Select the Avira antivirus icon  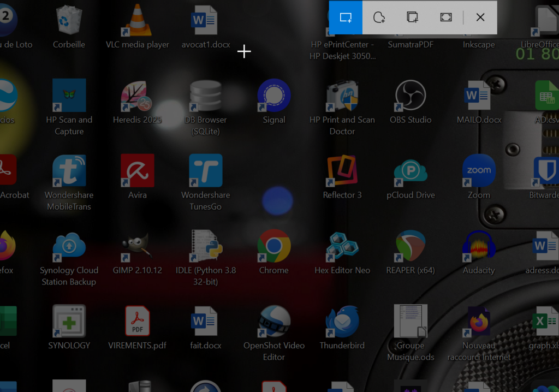(137, 170)
